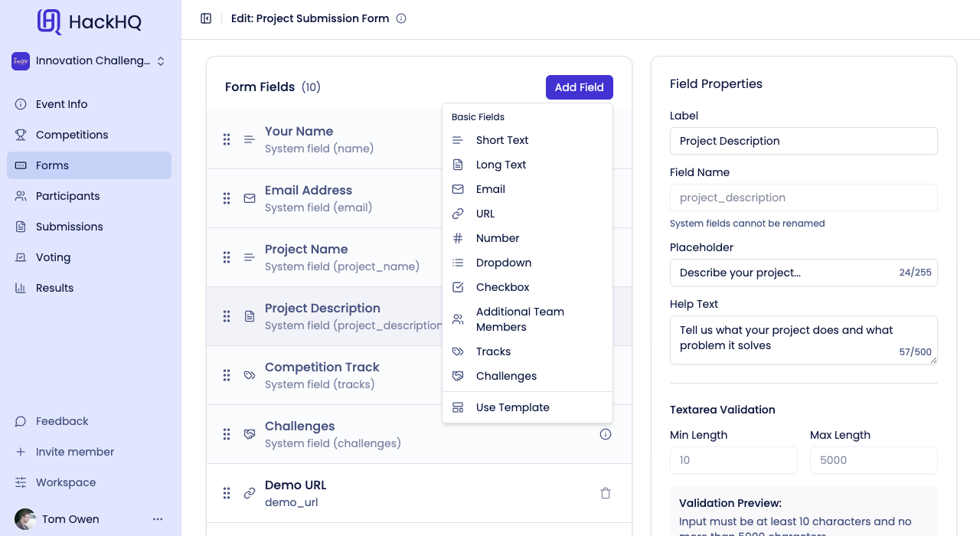Select Dropdown field type from menu
The image size is (980, 536).
[x=503, y=263]
